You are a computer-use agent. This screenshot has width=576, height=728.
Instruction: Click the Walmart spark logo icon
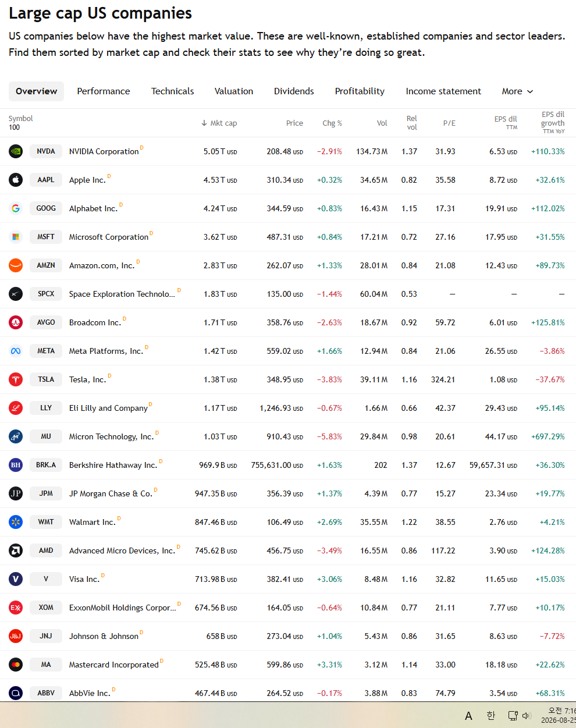pyautogui.click(x=16, y=522)
